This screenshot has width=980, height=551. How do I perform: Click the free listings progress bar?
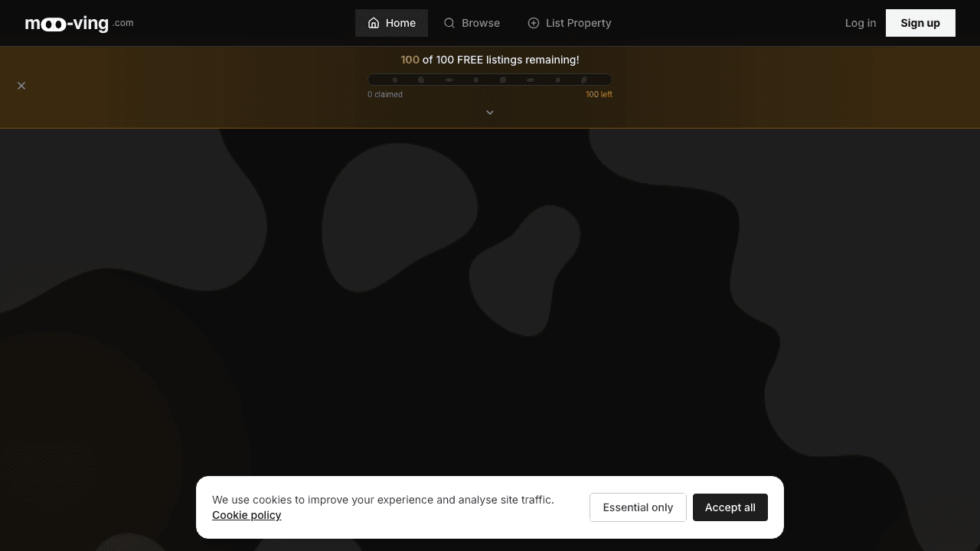(490, 80)
